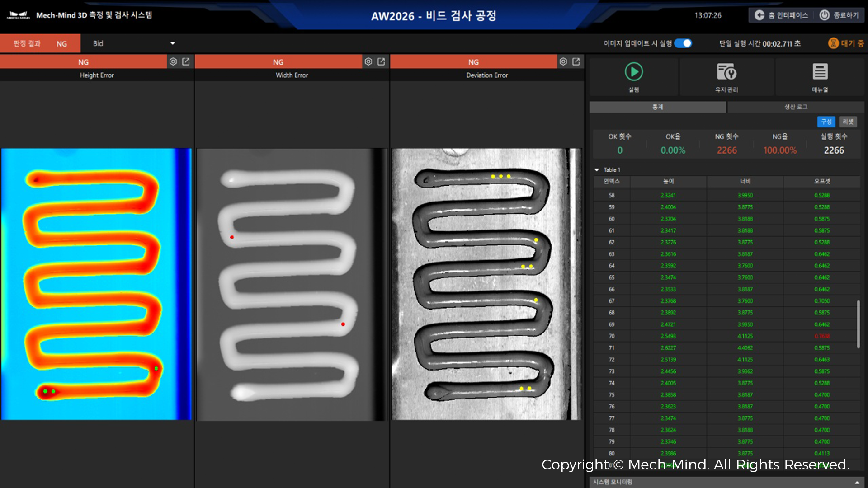868x488 pixels.
Task: Click the gray reset button
Action: click(x=848, y=122)
